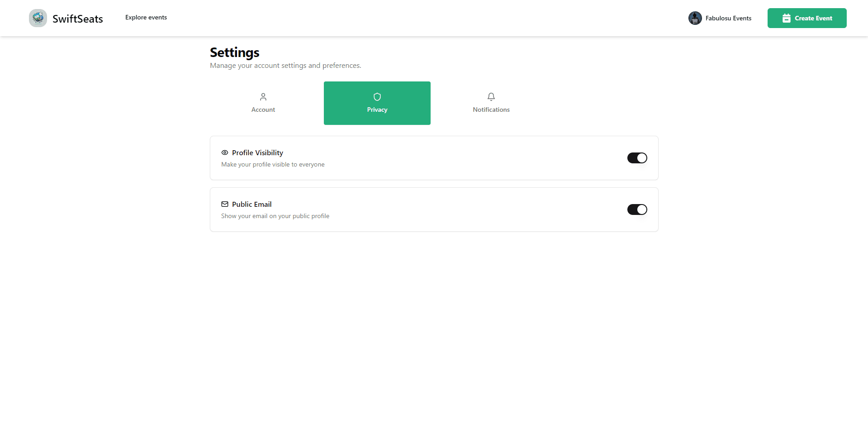This screenshot has height=438, width=868.
Task: Switch to the Account settings tab
Action: tap(263, 103)
